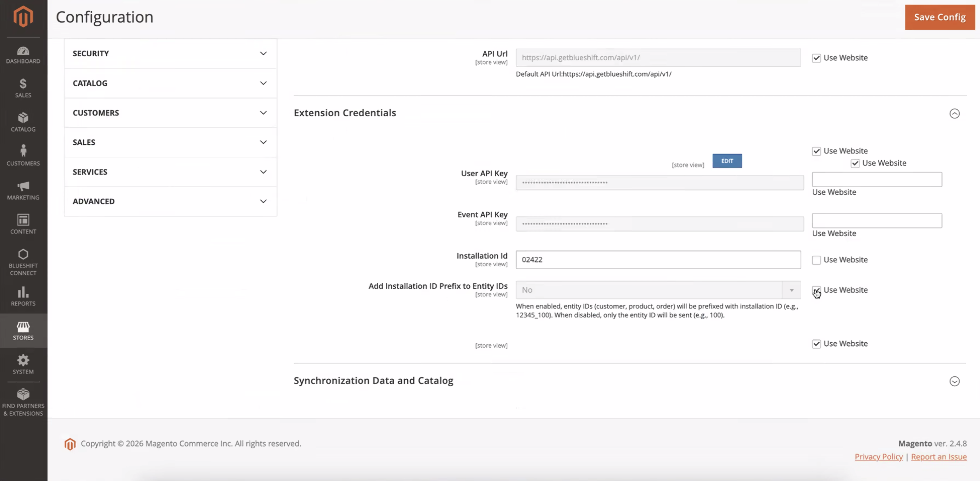Click the API Url input field
The height and width of the screenshot is (481, 980).
pyautogui.click(x=658, y=58)
